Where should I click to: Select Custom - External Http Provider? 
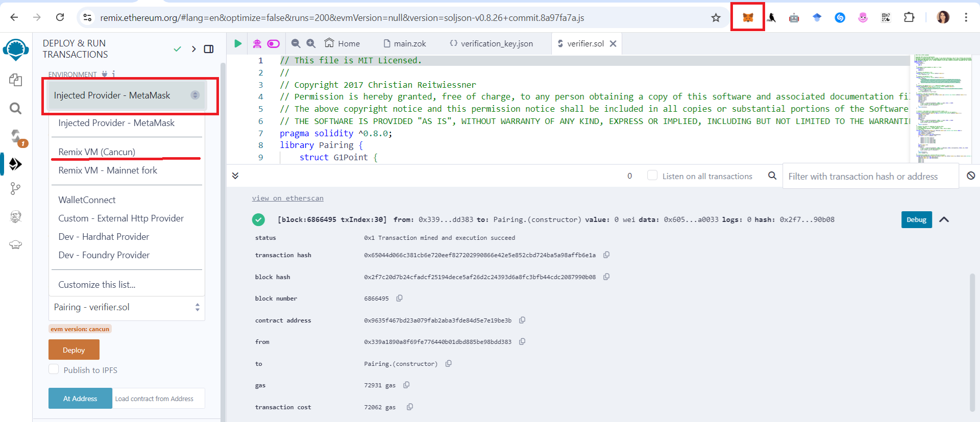coord(121,218)
